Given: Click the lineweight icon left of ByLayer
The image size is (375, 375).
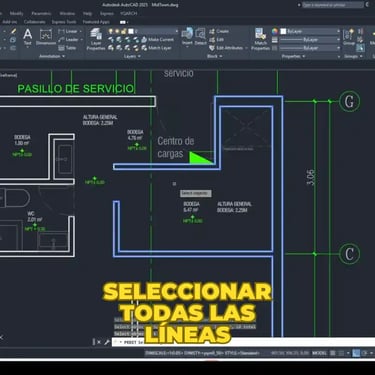Looking at the screenshot, I should [275, 40].
